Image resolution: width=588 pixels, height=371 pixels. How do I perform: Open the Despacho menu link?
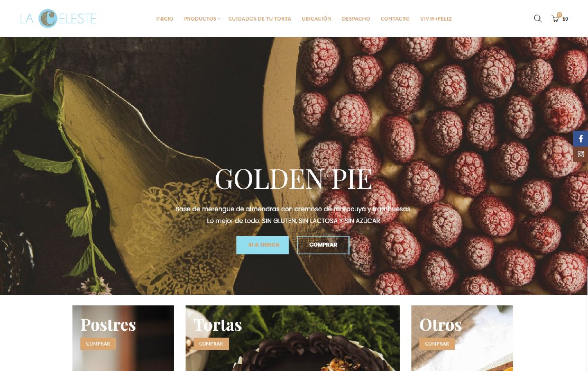pos(356,19)
